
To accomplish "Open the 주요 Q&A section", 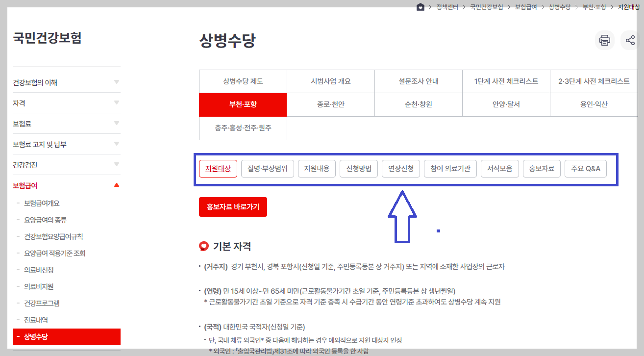I will tap(586, 168).
